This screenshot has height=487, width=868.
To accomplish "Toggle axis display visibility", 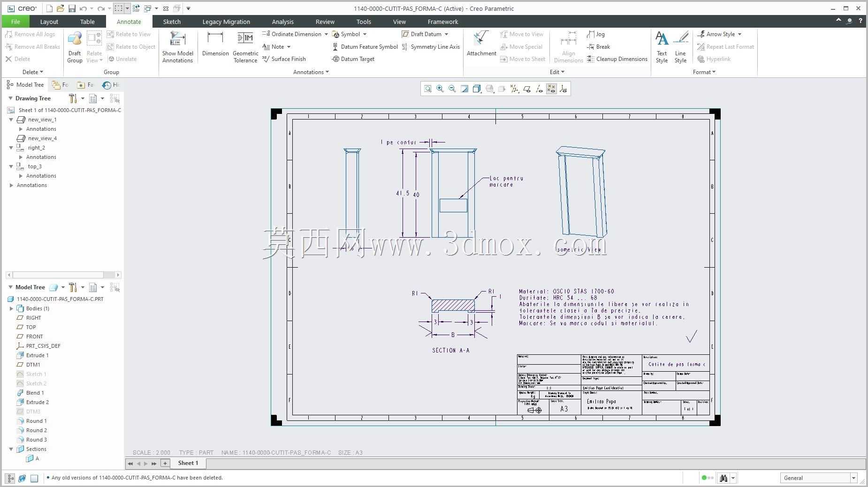I will (539, 89).
